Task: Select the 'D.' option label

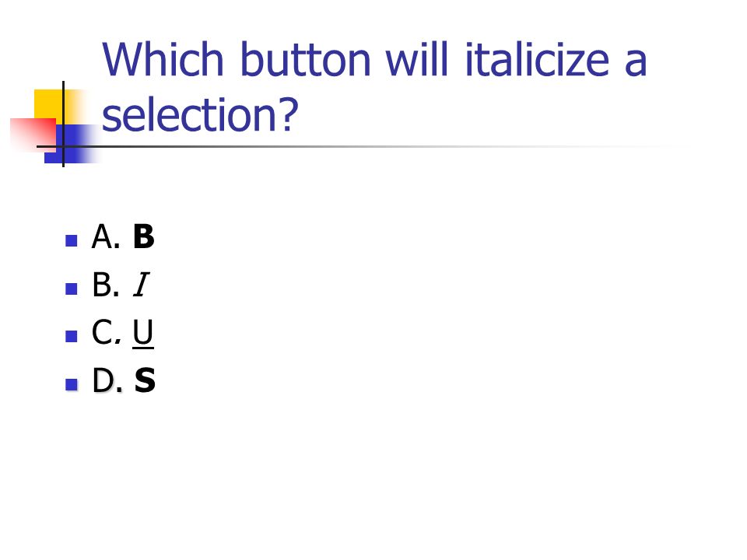Action: [107, 380]
